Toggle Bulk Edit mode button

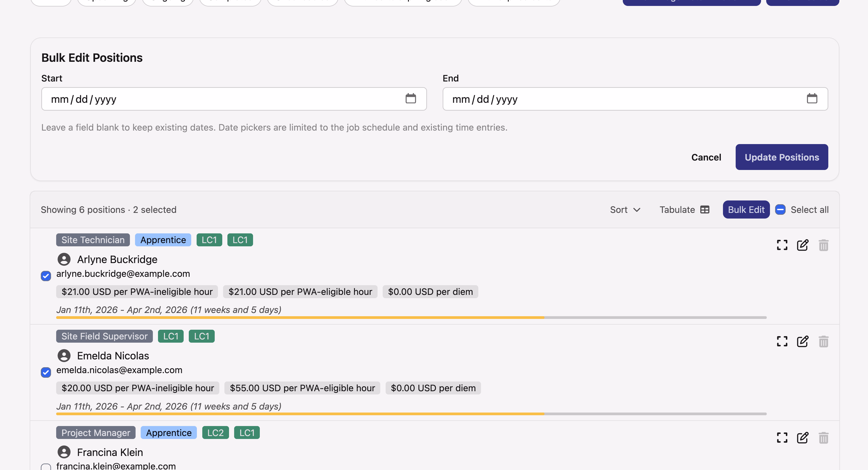pyautogui.click(x=746, y=210)
